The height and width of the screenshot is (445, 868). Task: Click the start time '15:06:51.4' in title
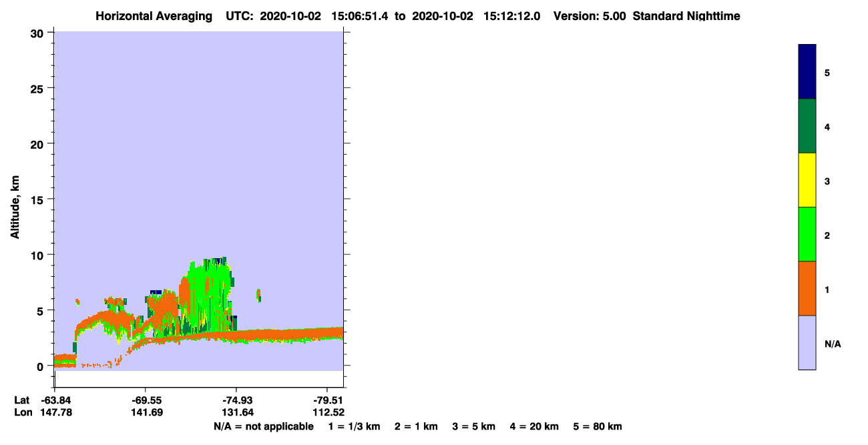tap(361, 16)
